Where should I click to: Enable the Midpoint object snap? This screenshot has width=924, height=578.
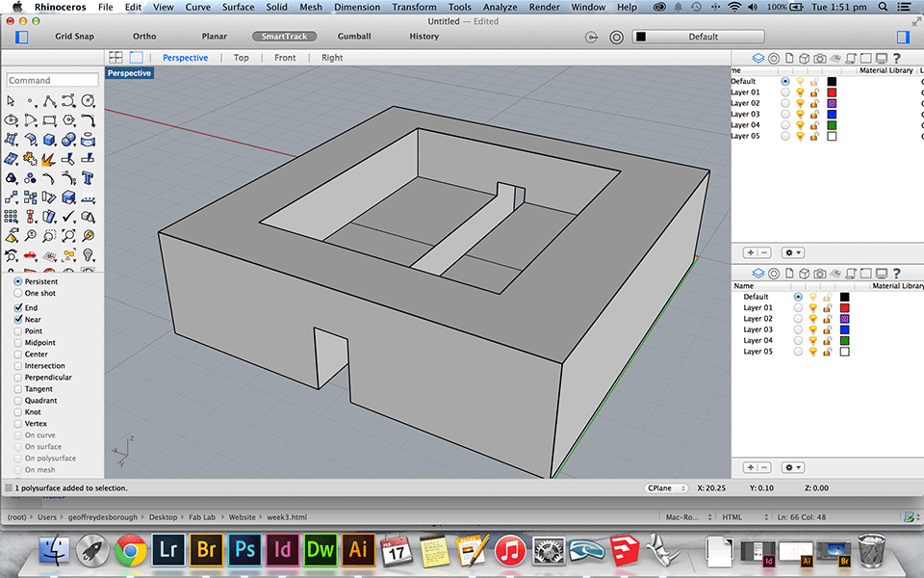pos(18,343)
